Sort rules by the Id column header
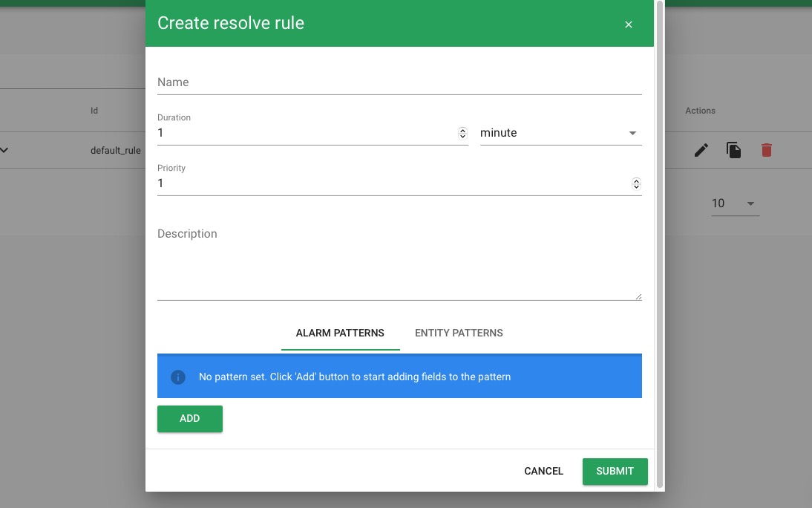812x508 pixels. [94, 110]
